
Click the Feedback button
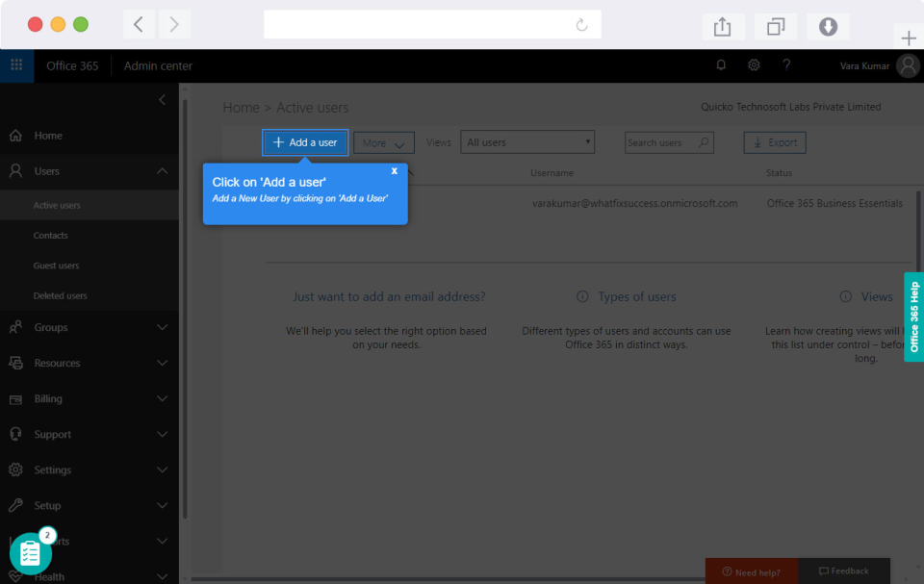pyautogui.click(x=844, y=571)
